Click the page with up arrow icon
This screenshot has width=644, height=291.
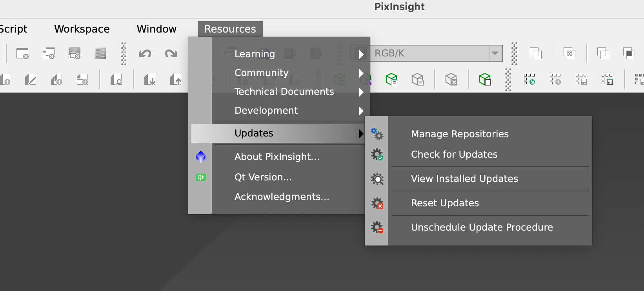pos(176,80)
